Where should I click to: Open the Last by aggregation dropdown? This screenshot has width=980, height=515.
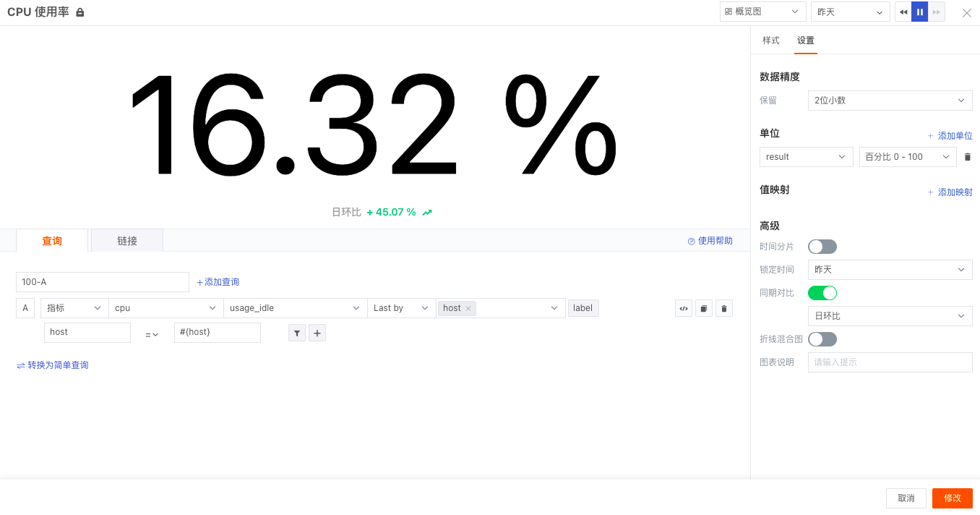pyautogui.click(x=402, y=308)
